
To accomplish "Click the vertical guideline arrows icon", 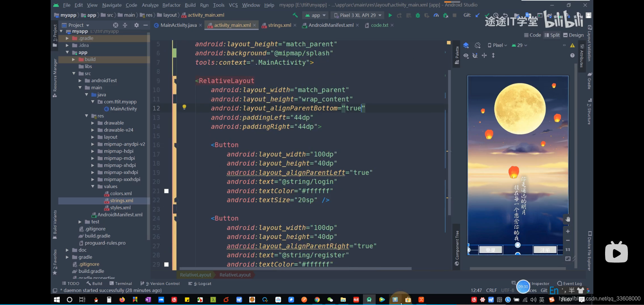I will click(x=493, y=55).
